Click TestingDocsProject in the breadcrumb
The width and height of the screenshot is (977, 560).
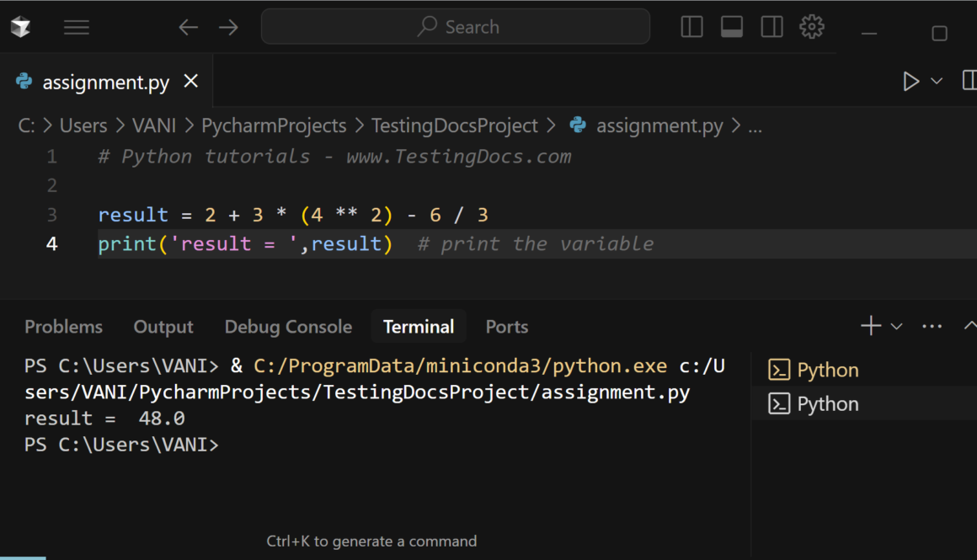tap(454, 125)
